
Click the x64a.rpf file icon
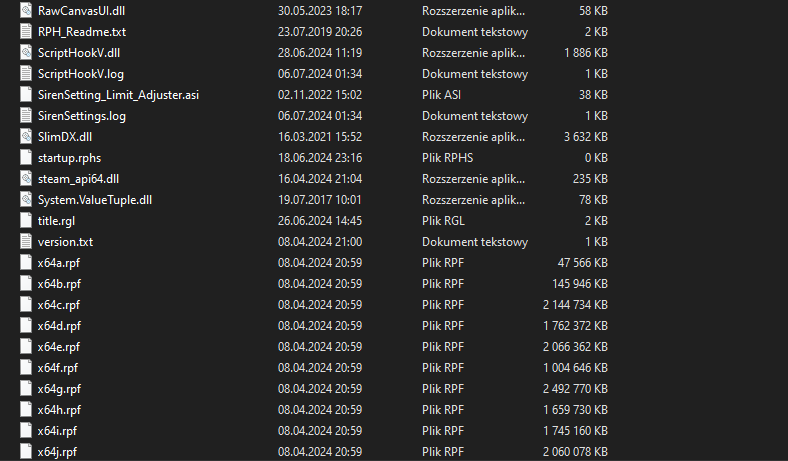coord(26,262)
